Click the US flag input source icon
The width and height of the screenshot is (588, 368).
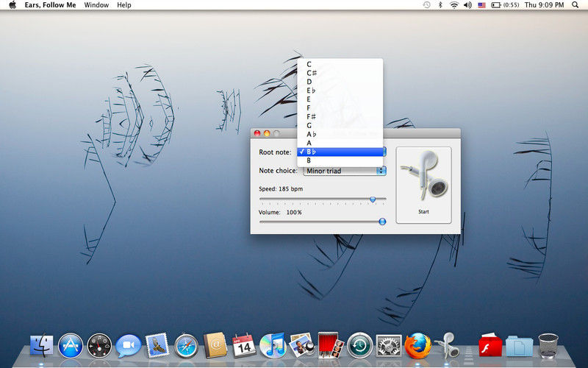coord(482,5)
